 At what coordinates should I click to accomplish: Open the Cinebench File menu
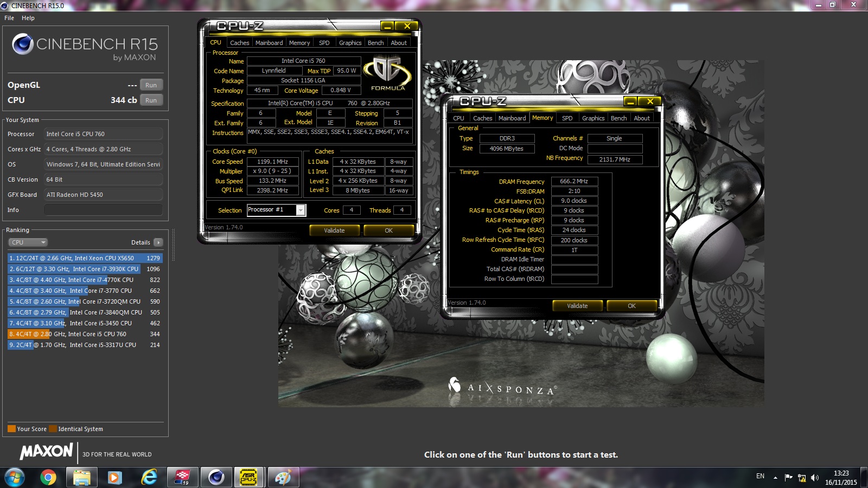coord(9,18)
